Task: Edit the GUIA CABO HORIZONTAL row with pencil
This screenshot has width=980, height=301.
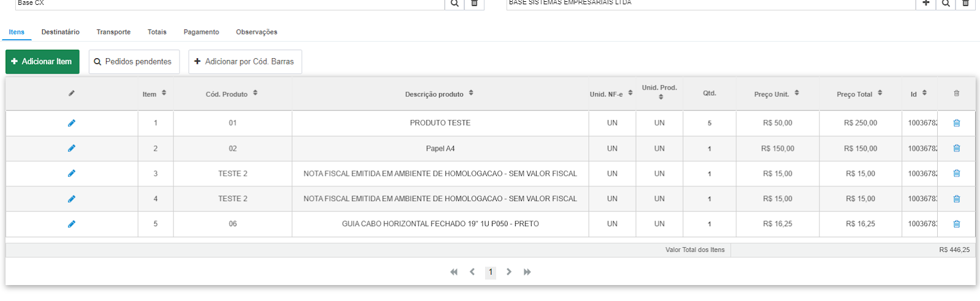Action: click(x=72, y=224)
